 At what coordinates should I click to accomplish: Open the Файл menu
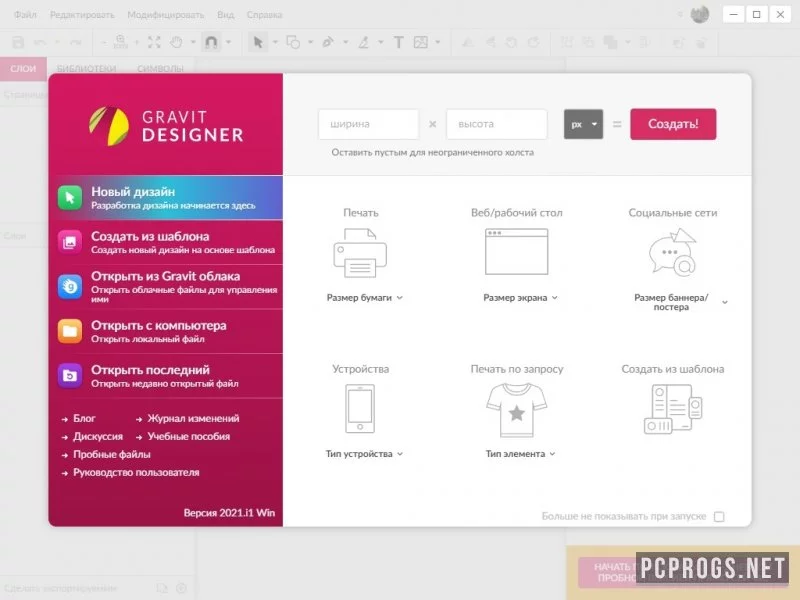[x=25, y=15]
